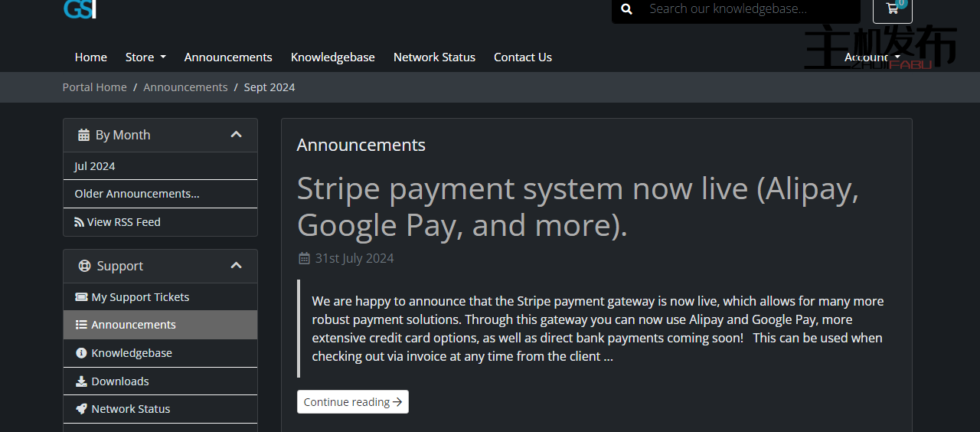Expand the Store dropdown menu

[145, 57]
